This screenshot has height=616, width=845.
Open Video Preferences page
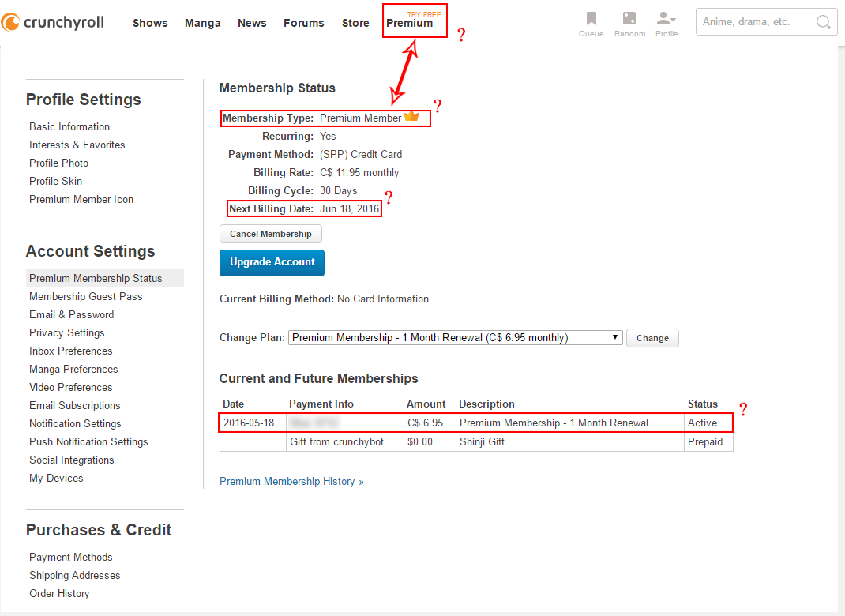(70, 388)
